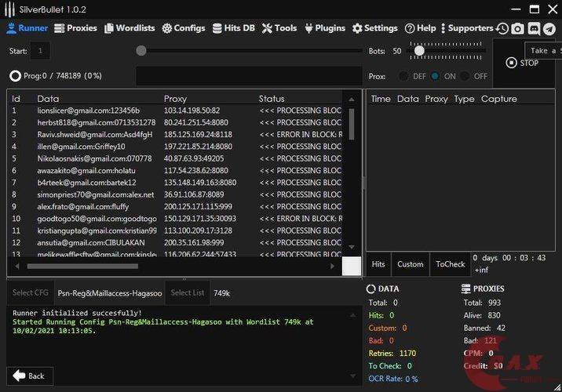Viewport: 562px width, 392px height.
Task: Click the Select CFG selector
Action: 30,292
